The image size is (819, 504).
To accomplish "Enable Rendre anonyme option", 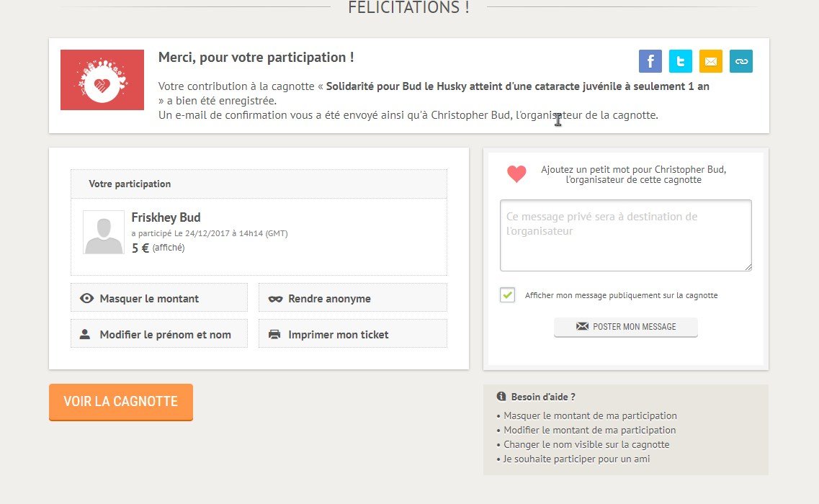I will coord(352,298).
